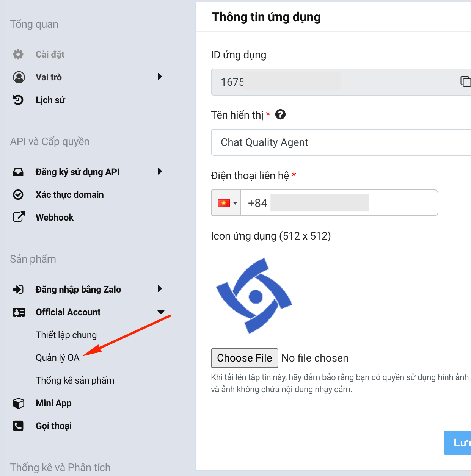Screen dimensions: 471x476
Task: Click the Lịch sử history clock icon
Action: (x=18, y=100)
